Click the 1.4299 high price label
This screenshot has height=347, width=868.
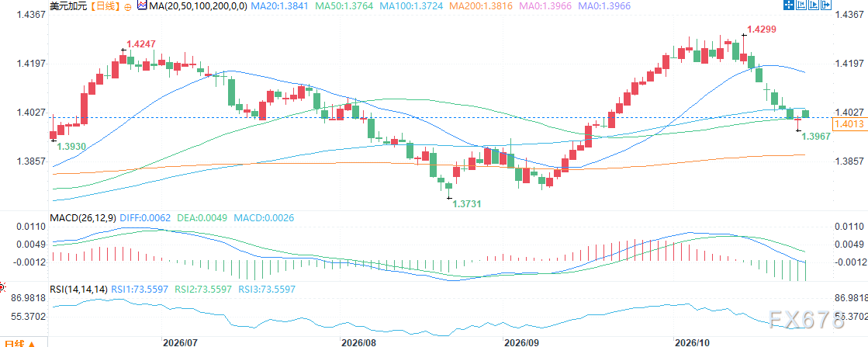click(x=761, y=29)
